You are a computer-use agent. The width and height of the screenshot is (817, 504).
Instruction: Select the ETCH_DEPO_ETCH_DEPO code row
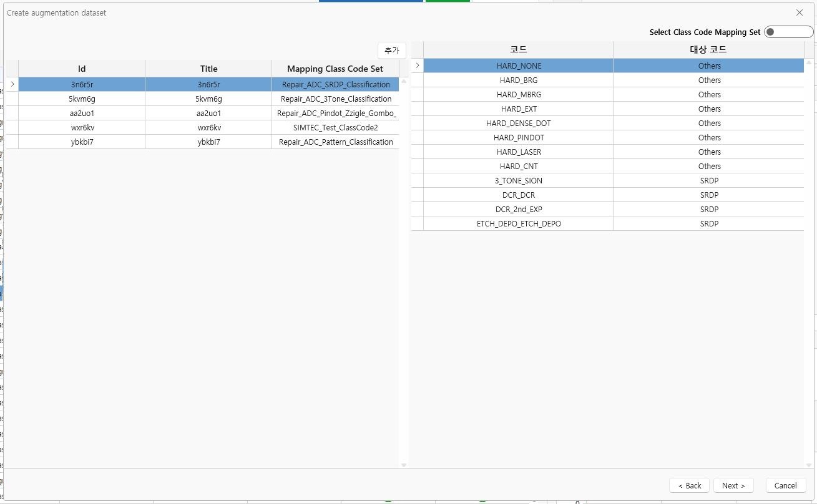point(518,223)
